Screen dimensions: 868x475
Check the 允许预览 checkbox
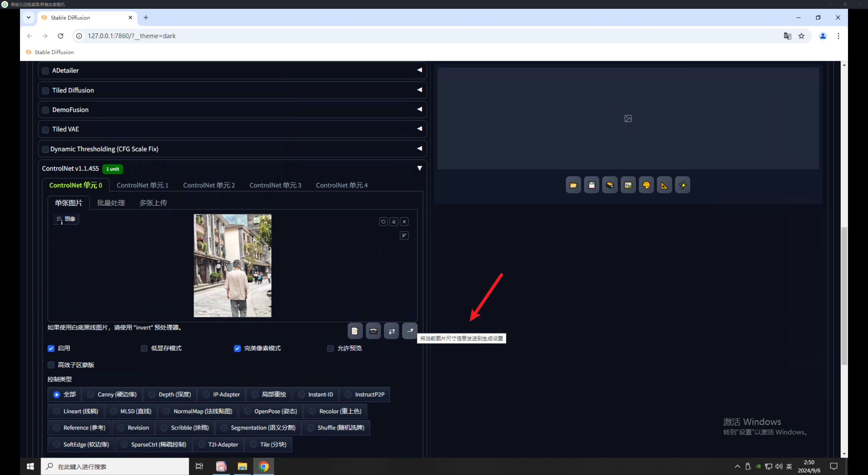[x=330, y=348]
